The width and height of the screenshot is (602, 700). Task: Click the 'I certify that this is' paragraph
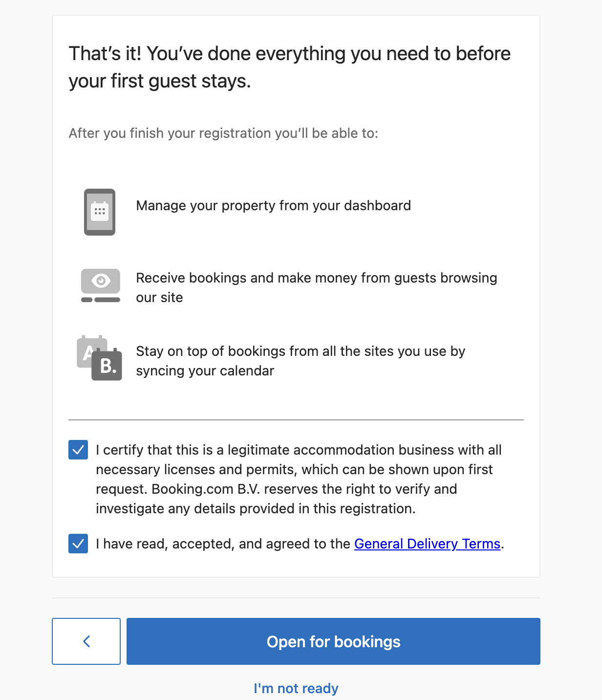click(299, 479)
